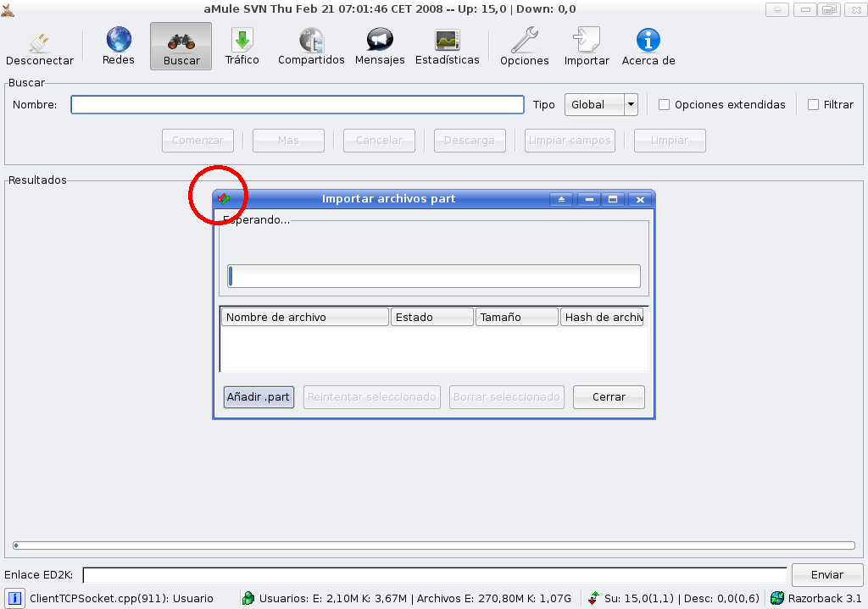Click the Enlace ED2K link field

[434, 575]
